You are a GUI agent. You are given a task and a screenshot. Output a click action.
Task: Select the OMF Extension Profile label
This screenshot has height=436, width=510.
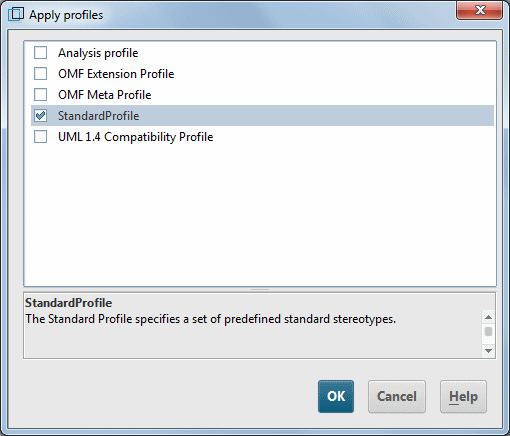point(116,74)
